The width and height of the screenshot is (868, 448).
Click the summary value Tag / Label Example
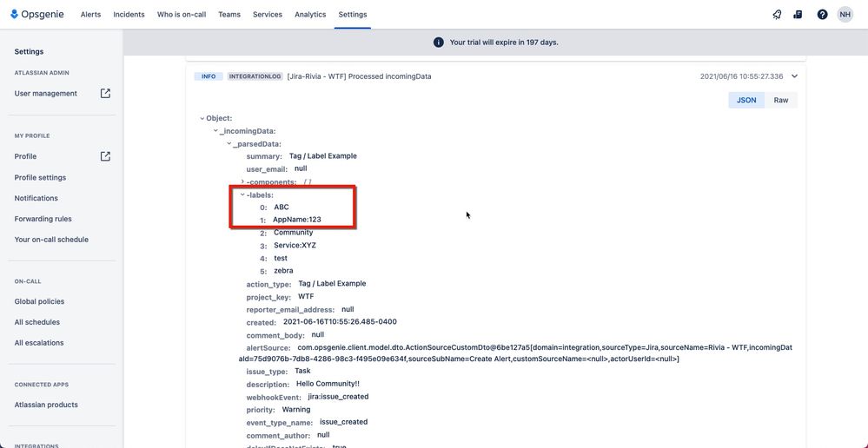click(322, 156)
